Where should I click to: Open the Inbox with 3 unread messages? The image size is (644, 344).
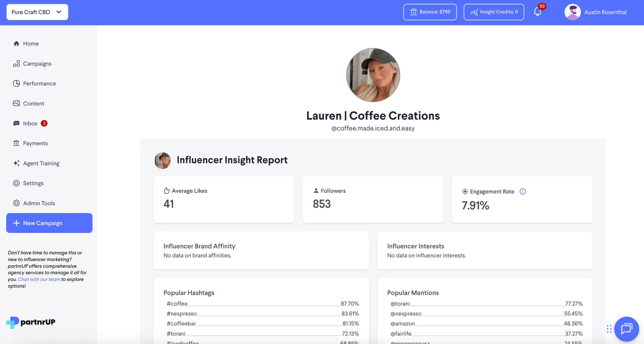coord(30,123)
